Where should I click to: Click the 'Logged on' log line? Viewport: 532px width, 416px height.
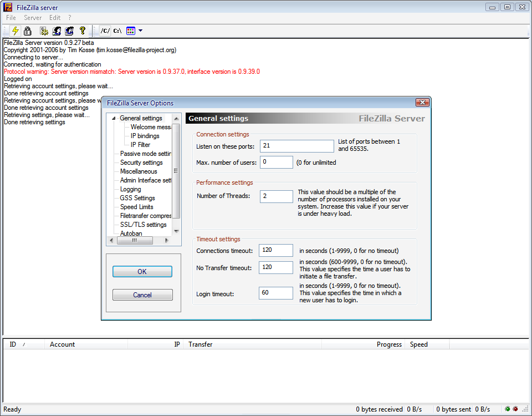click(18, 79)
